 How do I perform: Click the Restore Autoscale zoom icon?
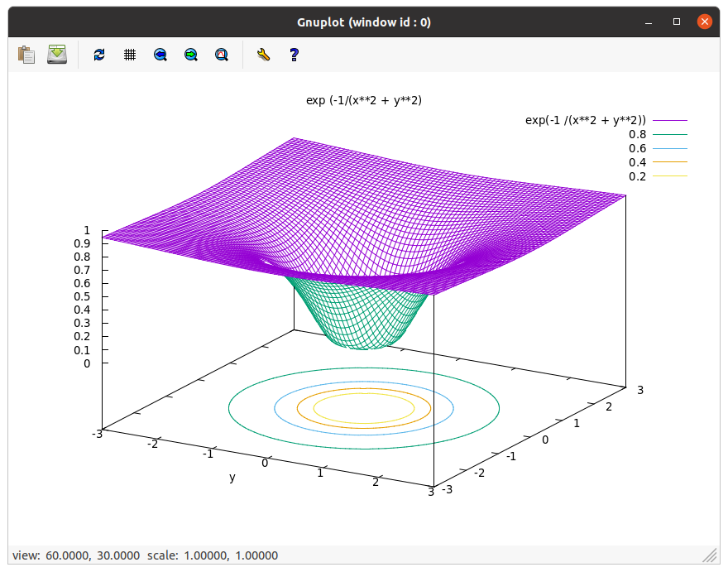(221, 54)
